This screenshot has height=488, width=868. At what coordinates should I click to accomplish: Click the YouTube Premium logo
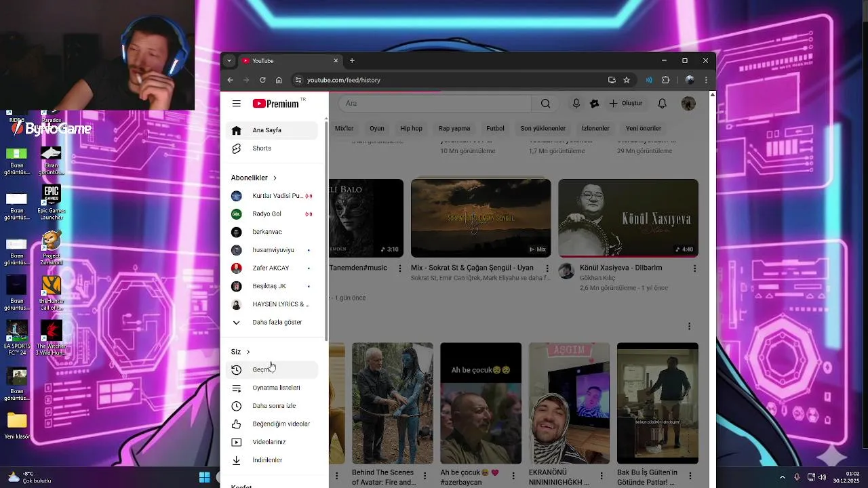coord(276,104)
